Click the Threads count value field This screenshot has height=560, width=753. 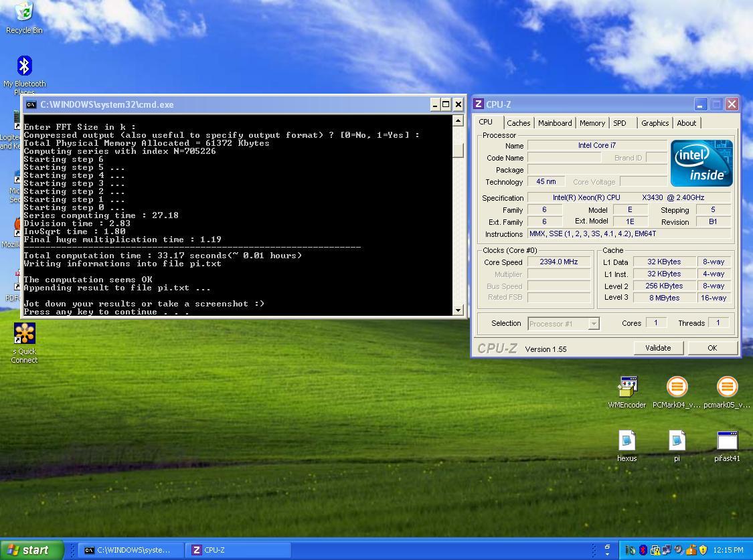point(719,323)
